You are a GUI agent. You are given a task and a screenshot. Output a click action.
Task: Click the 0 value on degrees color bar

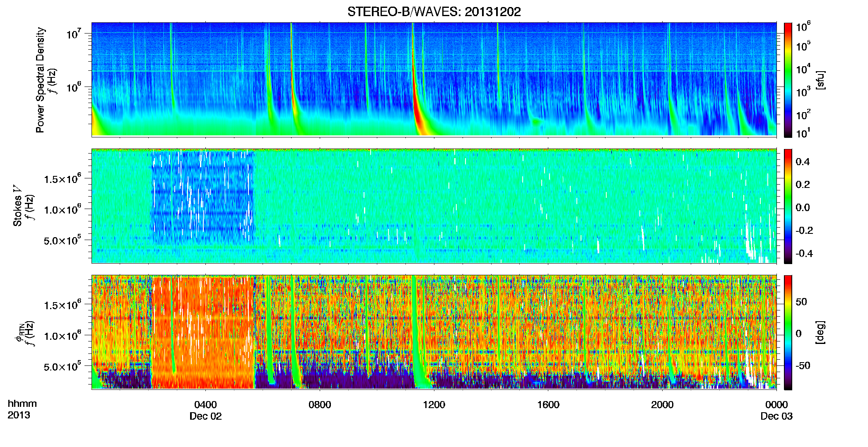(799, 334)
